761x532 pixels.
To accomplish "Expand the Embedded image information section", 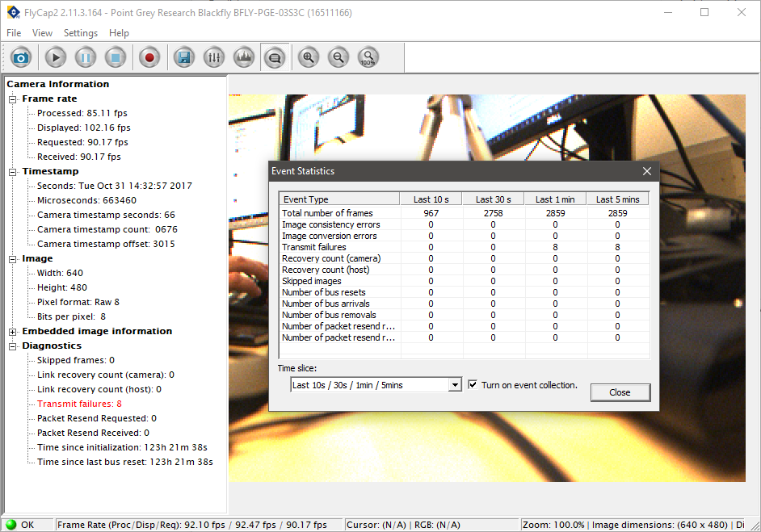I will pyautogui.click(x=11, y=331).
